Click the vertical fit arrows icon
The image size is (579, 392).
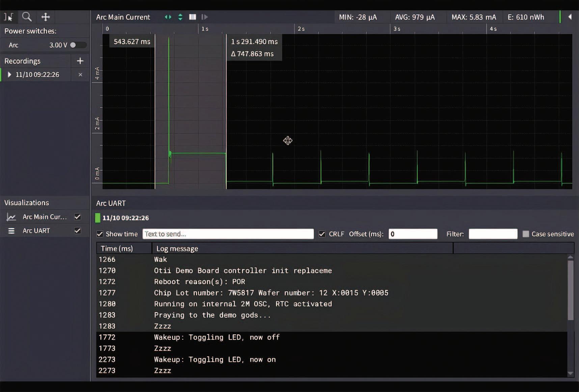coord(180,17)
